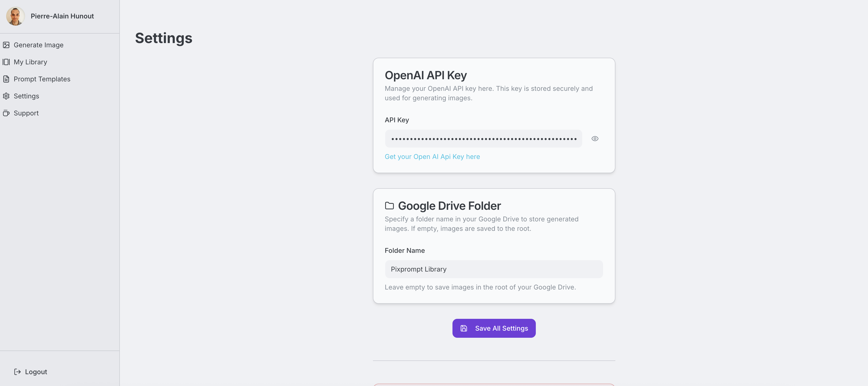Image resolution: width=868 pixels, height=386 pixels.
Task: Click the My Library books icon
Action: coord(6,62)
